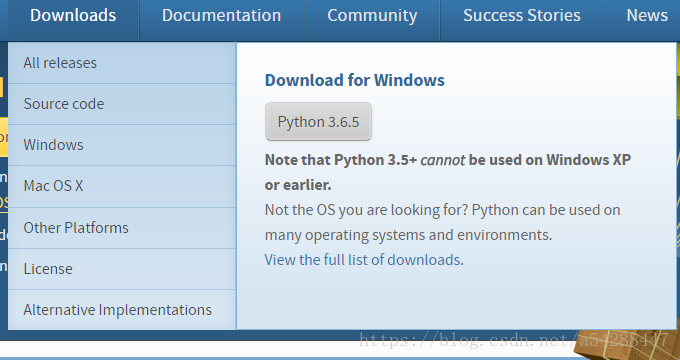Image resolution: width=680 pixels, height=360 pixels.
Task: Open Alternative Implementations menu entry
Action: pos(122,310)
